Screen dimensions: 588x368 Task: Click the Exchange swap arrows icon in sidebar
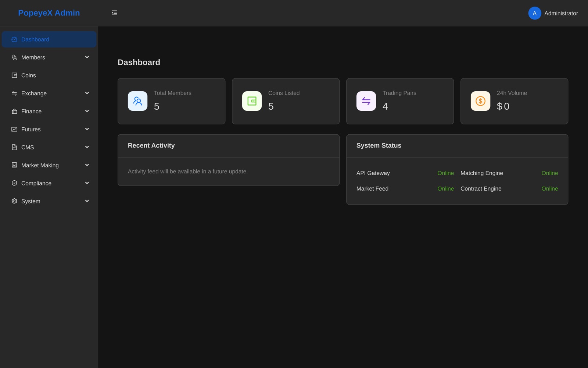pos(14,93)
